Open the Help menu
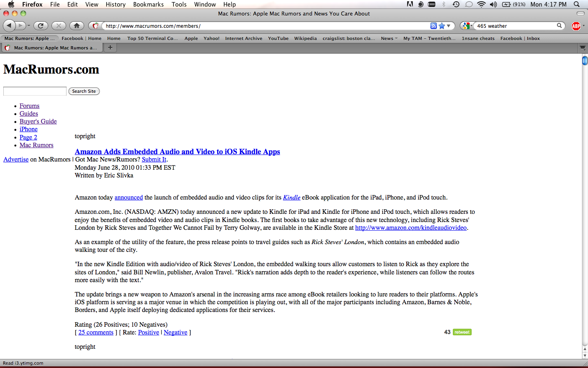588x368 pixels. [x=229, y=4]
